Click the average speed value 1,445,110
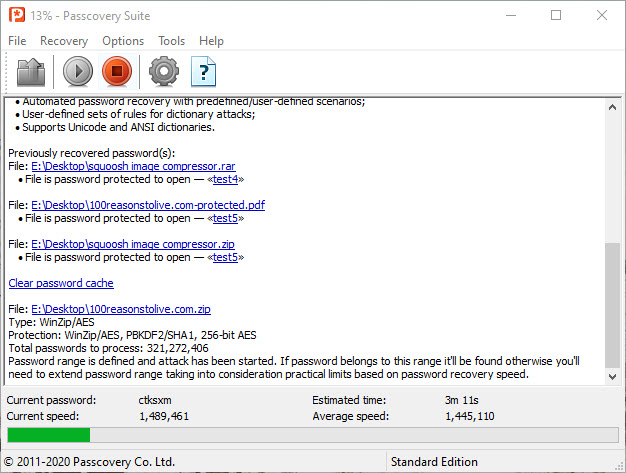 (x=470, y=416)
